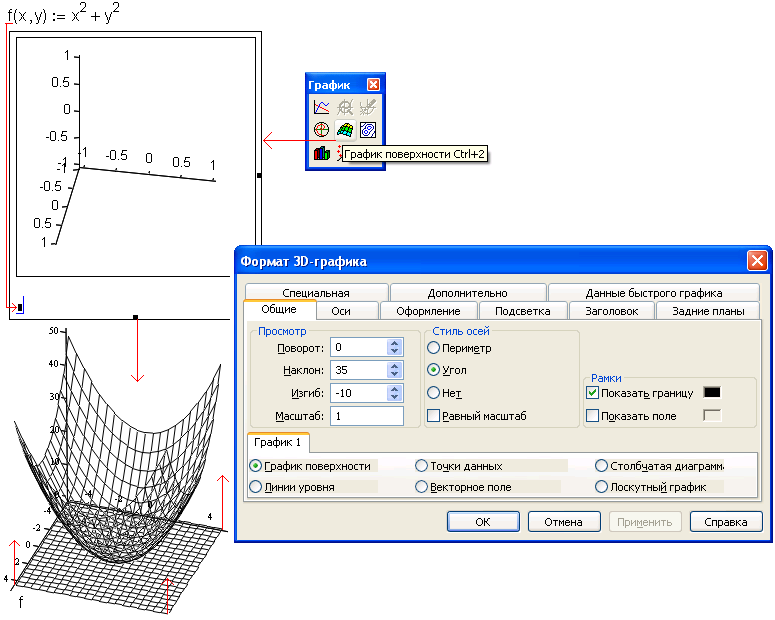The width and height of the screenshot is (775, 620).
Task: Insert a polar plot from the График toolbar
Action: (x=321, y=130)
